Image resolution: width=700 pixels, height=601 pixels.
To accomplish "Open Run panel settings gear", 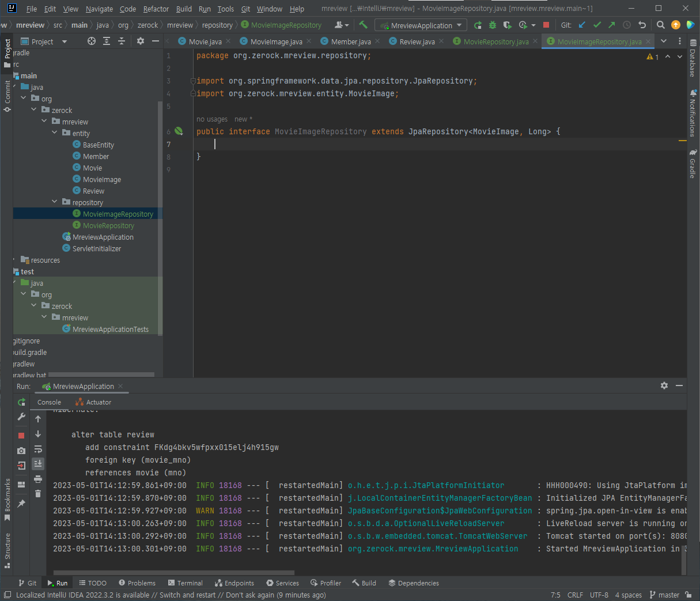I will 664,385.
